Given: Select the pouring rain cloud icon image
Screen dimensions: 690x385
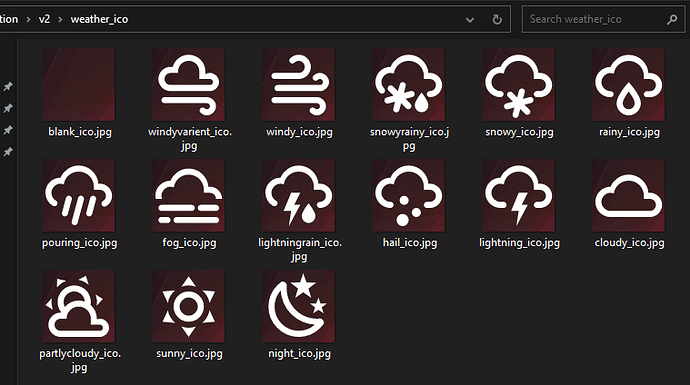Looking at the screenshot, I should click(x=78, y=195).
